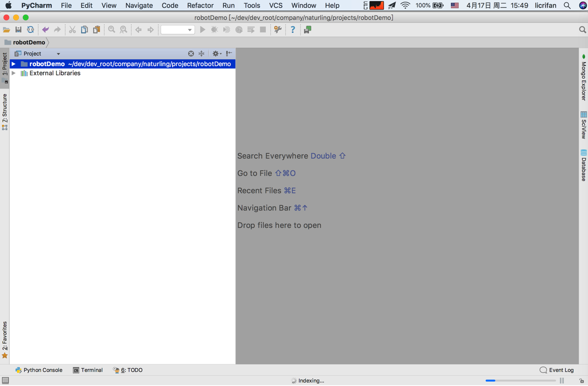Navigate Forward with right arrow icon

150,30
